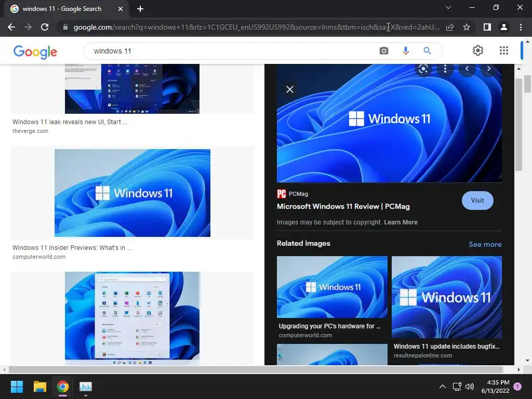Open the monitor app in taskbar
This screenshot has width=532, height=399.
[86, 387]
